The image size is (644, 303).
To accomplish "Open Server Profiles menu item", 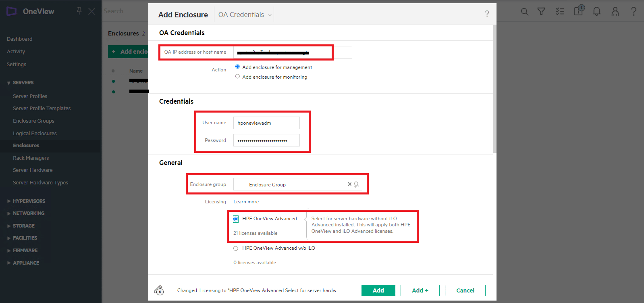I will 30,96.
